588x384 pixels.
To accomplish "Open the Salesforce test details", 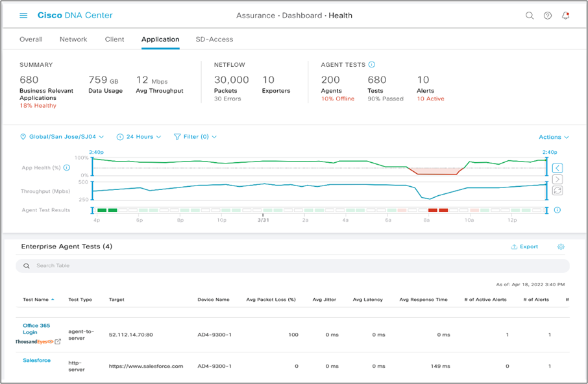I will 36,360.
